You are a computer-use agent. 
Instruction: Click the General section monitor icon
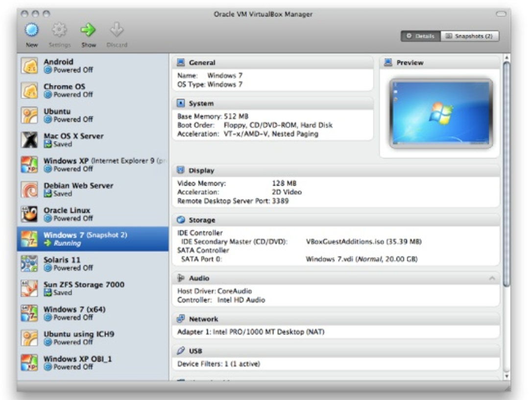tap(181, 62)
